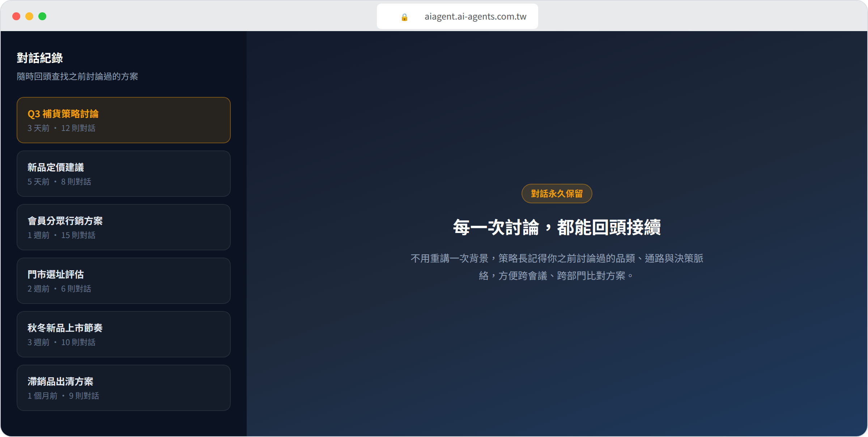Click the 2 週前 · 6 則對話 metadata
The height and width of the screenshot is (437, 868).
pos(59,289)
